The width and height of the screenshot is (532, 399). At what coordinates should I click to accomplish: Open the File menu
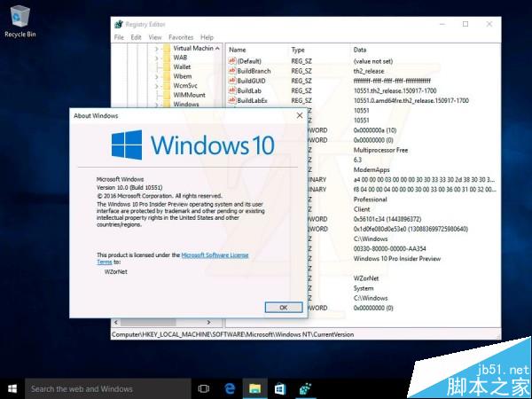click(119, 37)
